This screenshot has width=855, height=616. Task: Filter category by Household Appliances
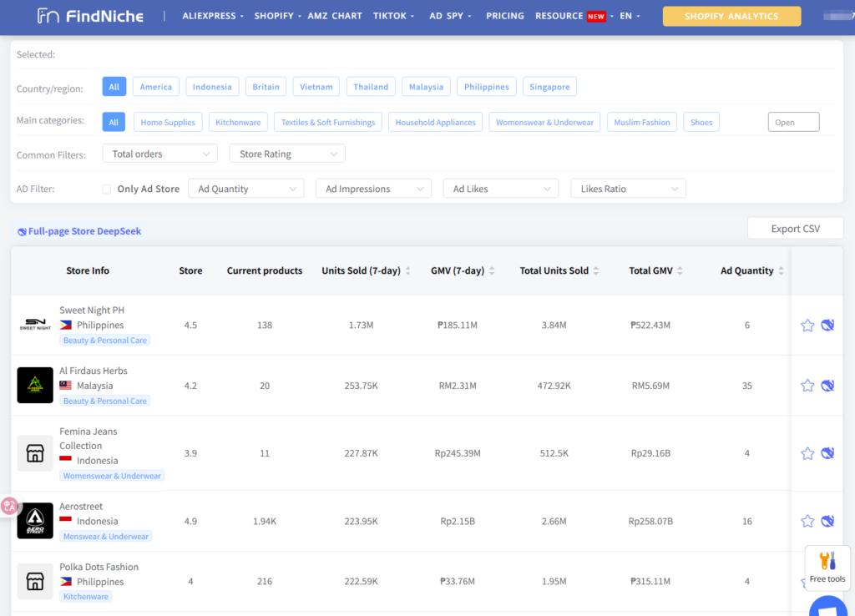click(x=436, y=122)
